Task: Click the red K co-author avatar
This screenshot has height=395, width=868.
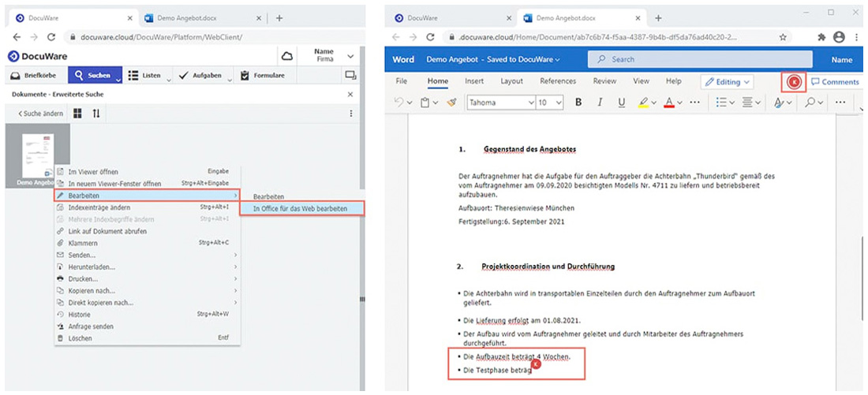Action: coord(795,82)
